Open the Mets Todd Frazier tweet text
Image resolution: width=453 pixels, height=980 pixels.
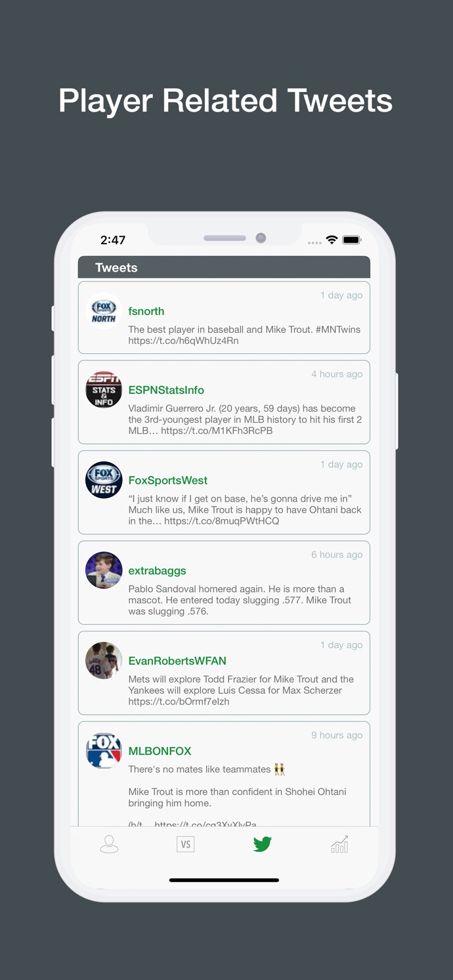coord(241,690)
